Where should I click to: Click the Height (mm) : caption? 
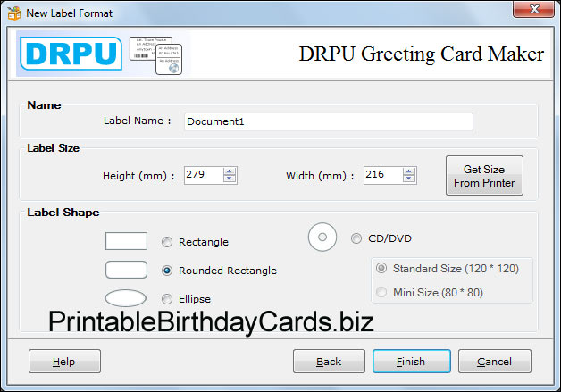[x=138, y=176]
